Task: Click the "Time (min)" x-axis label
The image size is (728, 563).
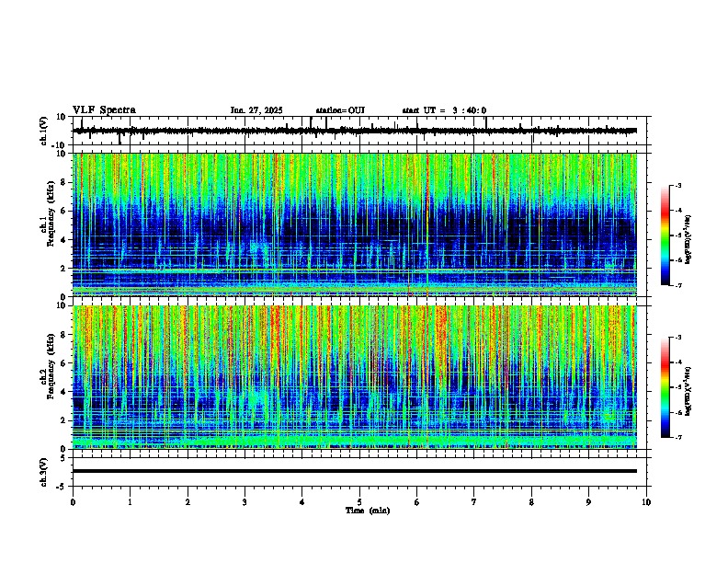Action: 368,511
